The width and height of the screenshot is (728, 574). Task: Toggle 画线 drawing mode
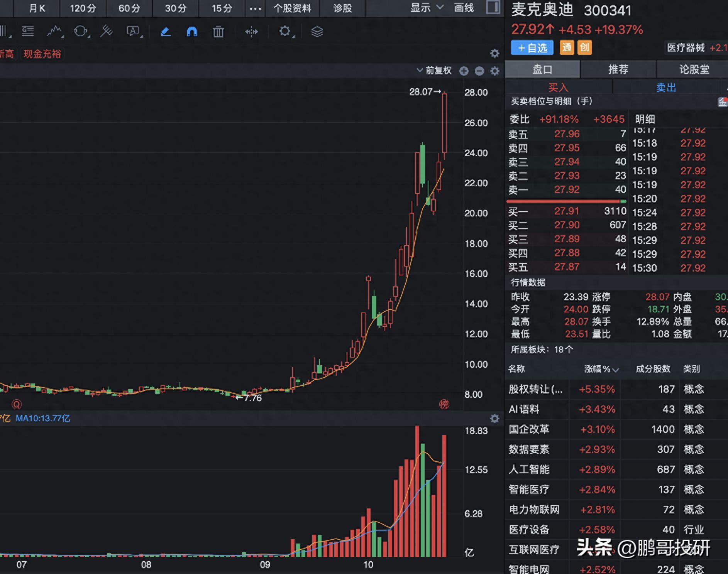click(464, 8)
